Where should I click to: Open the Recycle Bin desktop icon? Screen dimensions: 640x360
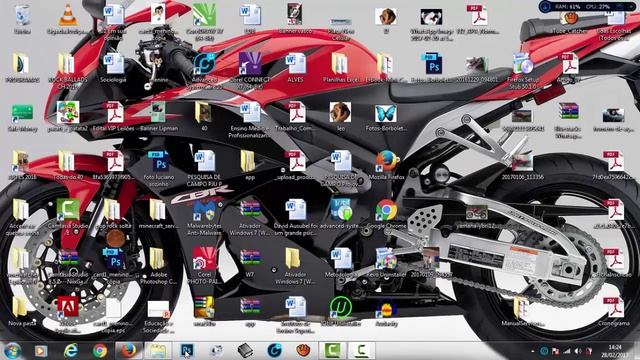[22, 16]
